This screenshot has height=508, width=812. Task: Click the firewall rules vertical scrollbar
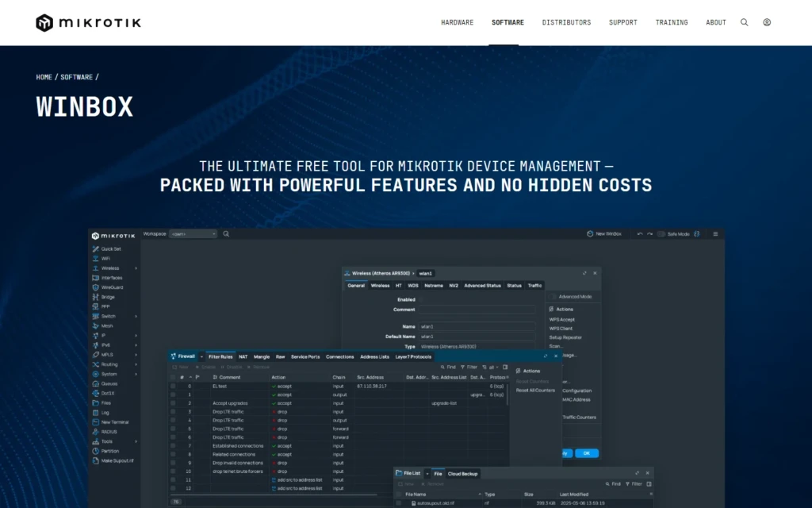tap(507, 394)
